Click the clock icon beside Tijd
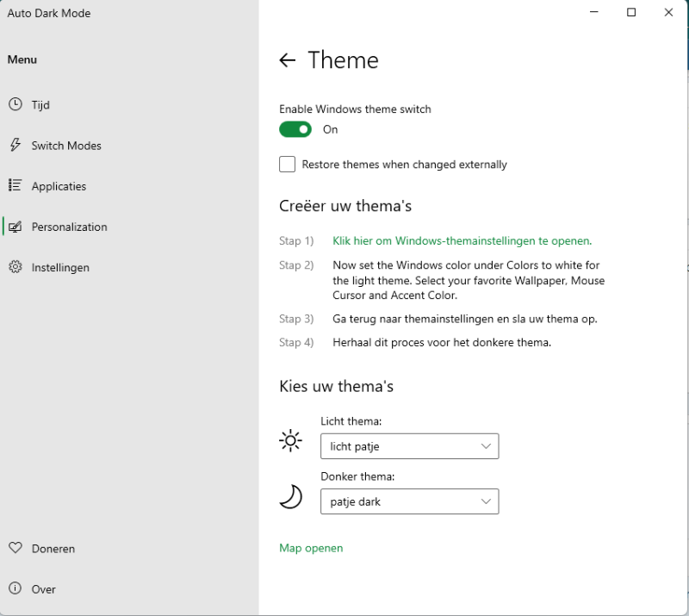The height and width of the screenshot is (616, 689). pyautogui.click(x=16, y=104)
